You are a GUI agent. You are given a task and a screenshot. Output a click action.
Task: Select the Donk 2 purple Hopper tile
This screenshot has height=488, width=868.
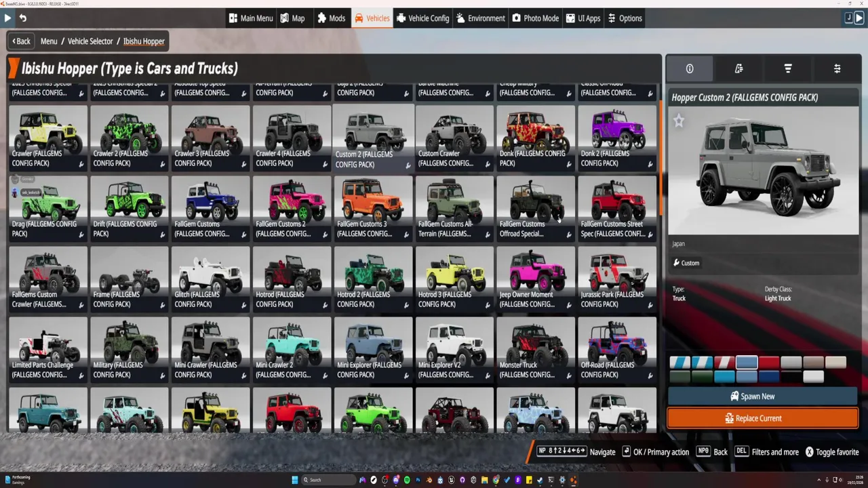click(x=617, y=138)
